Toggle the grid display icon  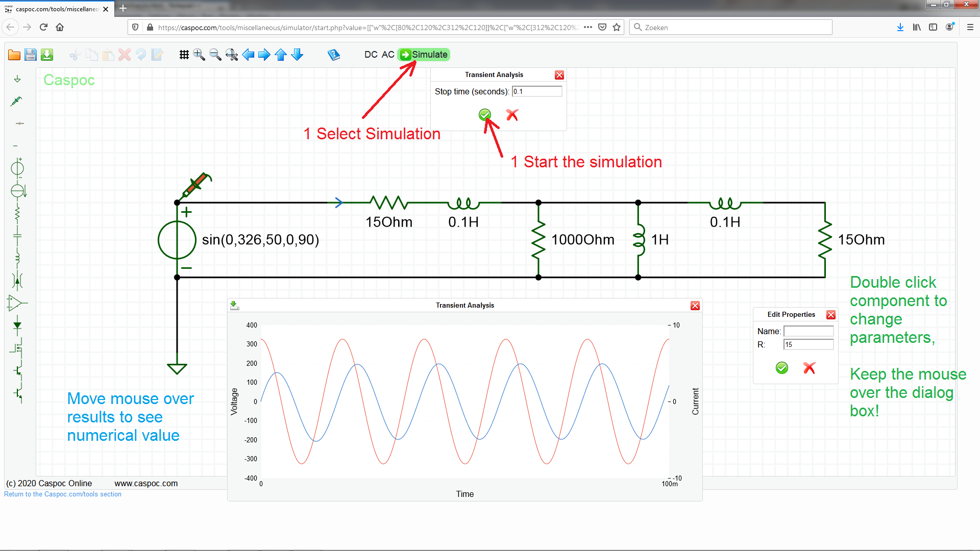pyautogui.click(x=184, y=55)
